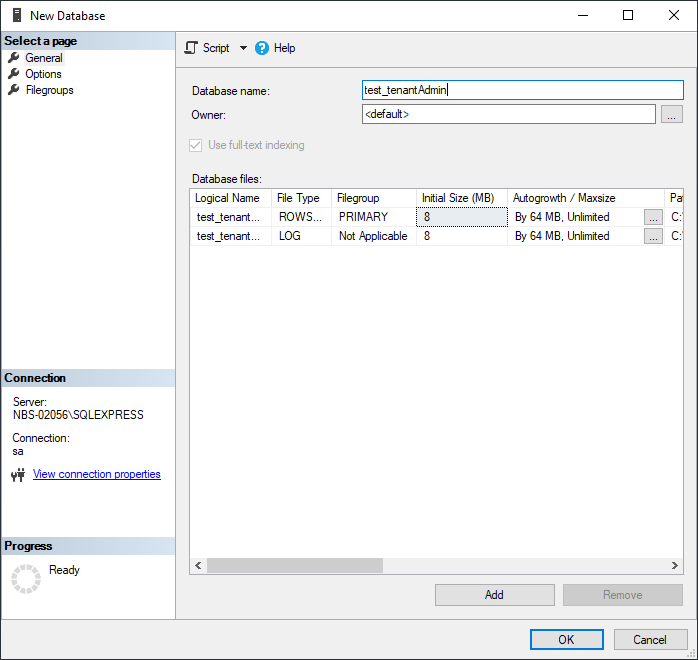Switch to the Filegroups page

[x=49, y=90]
